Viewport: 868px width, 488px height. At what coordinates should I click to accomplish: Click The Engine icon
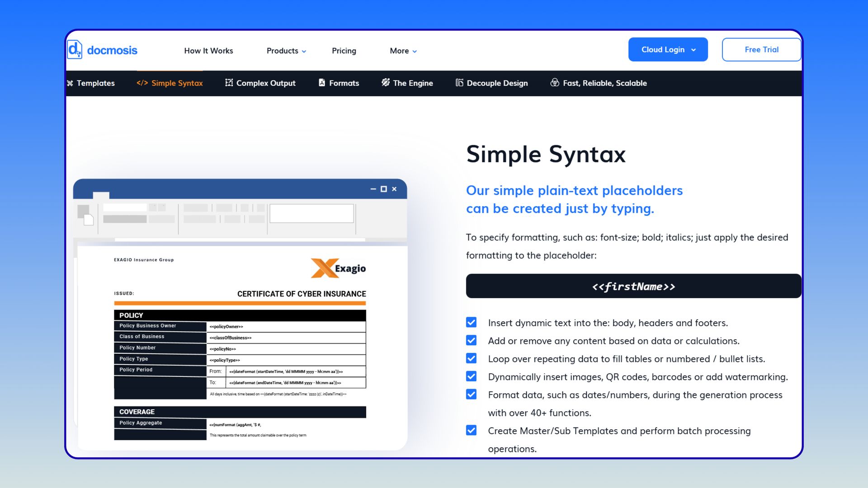point(386,83)
